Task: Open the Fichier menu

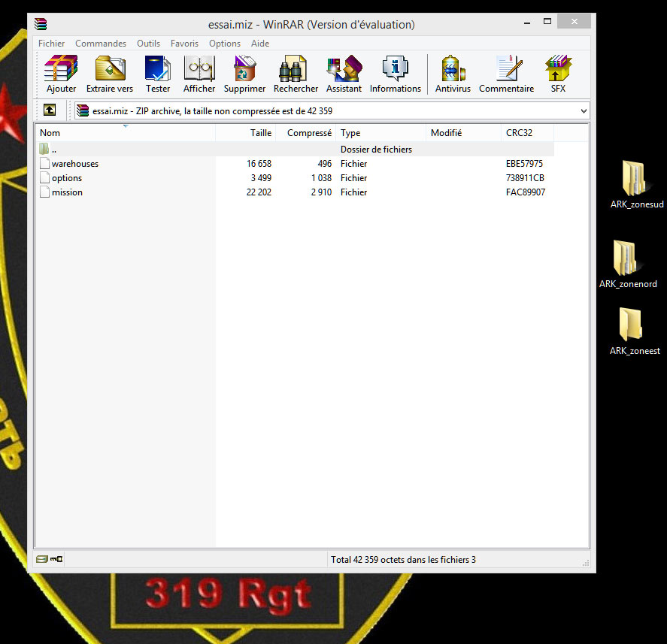Action: (x=51, y=44)
